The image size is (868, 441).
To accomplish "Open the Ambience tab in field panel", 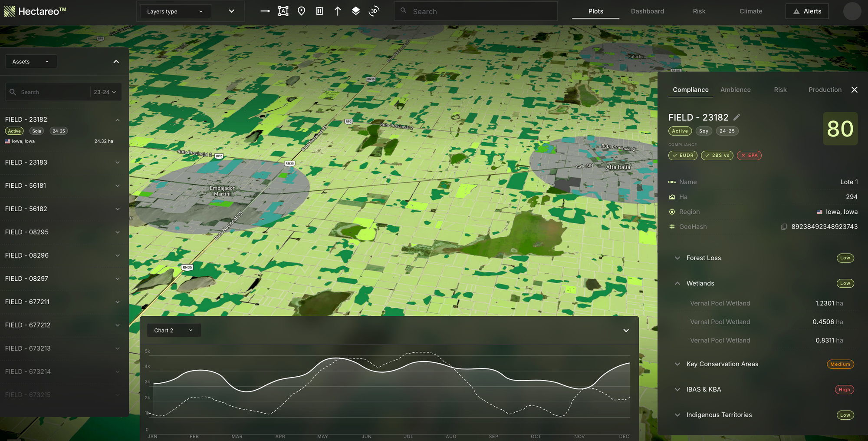I will [x=735, y=90].
